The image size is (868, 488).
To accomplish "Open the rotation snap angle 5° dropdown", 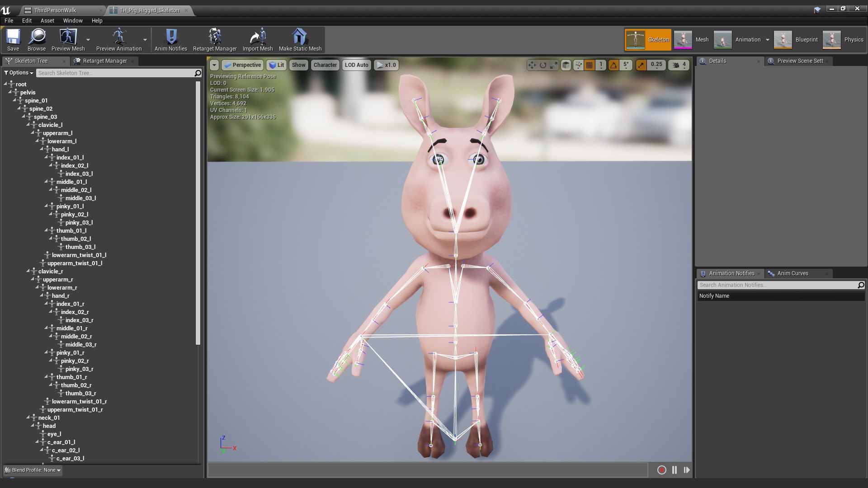I will (626, 65).
